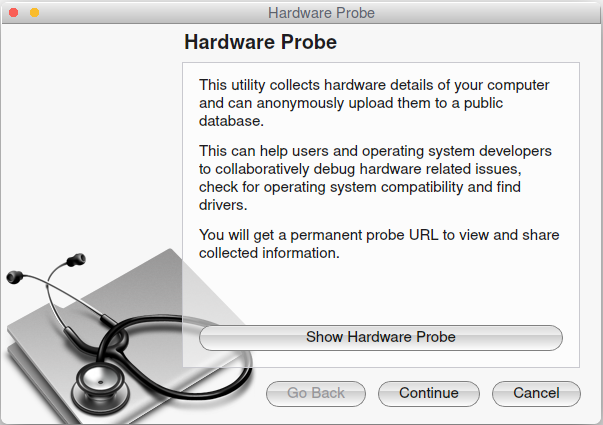Cancel the Hardware Probe wizard
The image size is (603, 425).
pyautogui.click(x=536, y=393)
